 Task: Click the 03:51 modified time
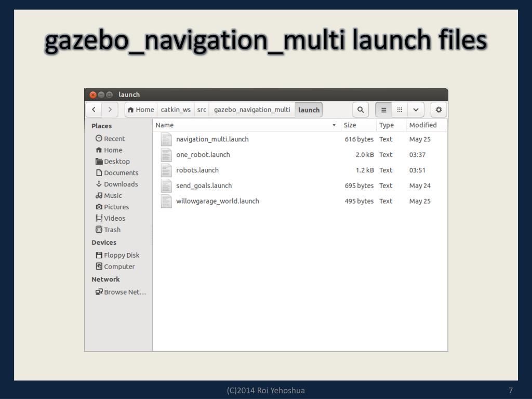click(417, 170)
